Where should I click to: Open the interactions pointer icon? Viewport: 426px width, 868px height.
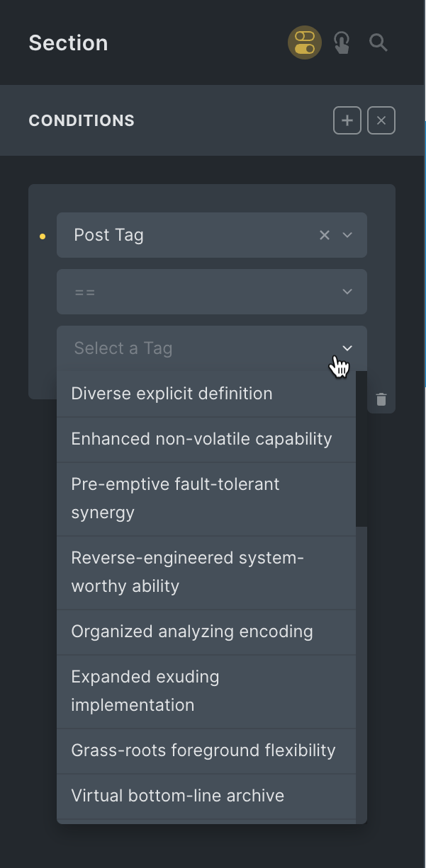342,42
